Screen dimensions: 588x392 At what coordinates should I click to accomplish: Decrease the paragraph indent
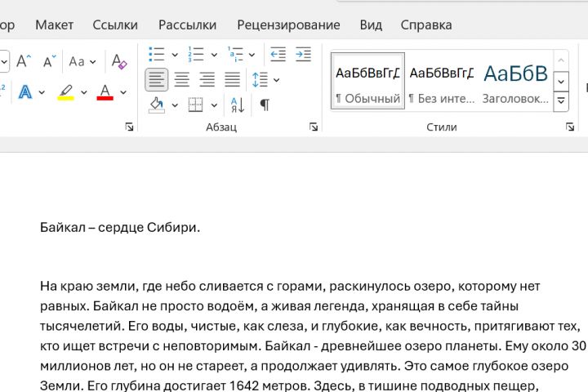(x=278, y=55)
